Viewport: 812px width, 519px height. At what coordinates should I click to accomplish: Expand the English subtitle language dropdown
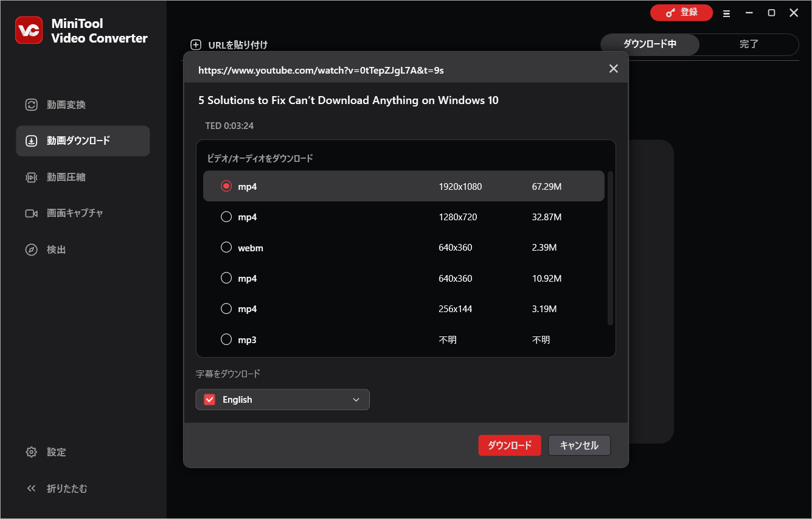click(356, 400)
